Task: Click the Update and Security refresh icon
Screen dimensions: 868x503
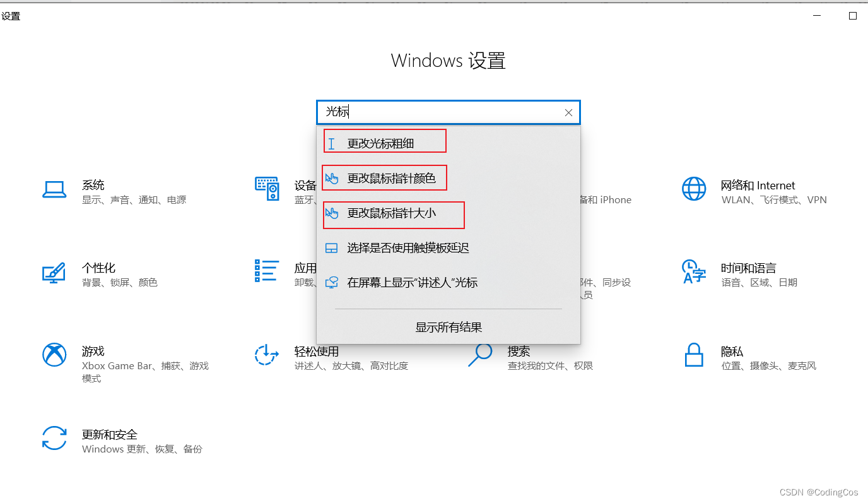Action: click(x=54, y=437)
